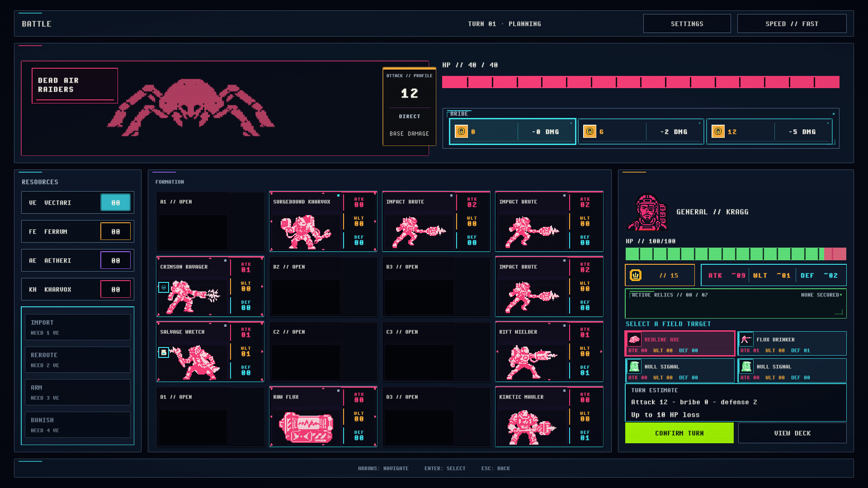Screen dimensions: 868x488
Task: Select the open A1 formation slot
Action: coord(210,221)
